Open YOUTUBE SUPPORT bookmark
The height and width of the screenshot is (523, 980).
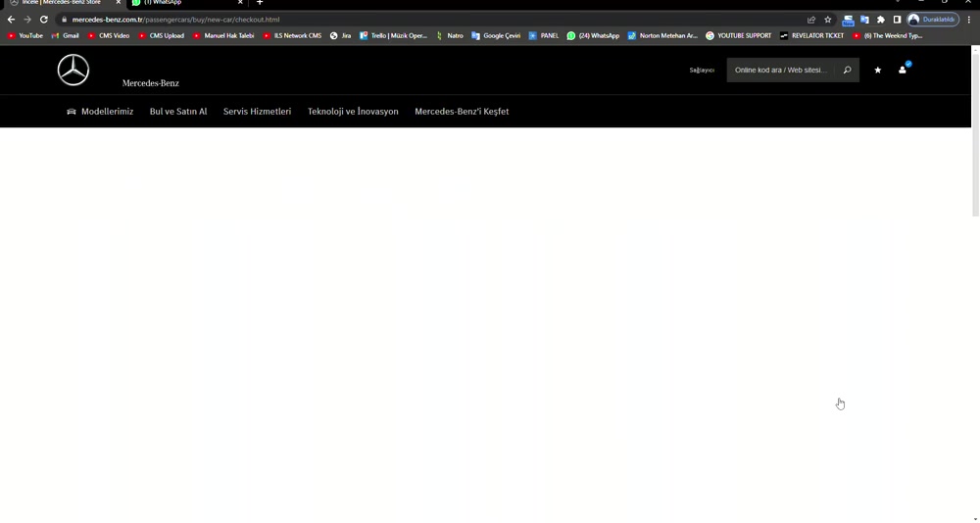tap(739, 35)
